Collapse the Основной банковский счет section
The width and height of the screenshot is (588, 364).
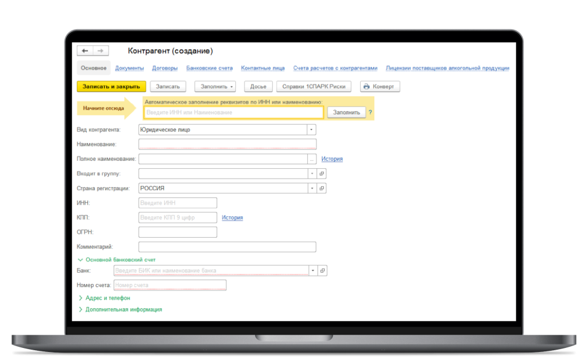80,259
